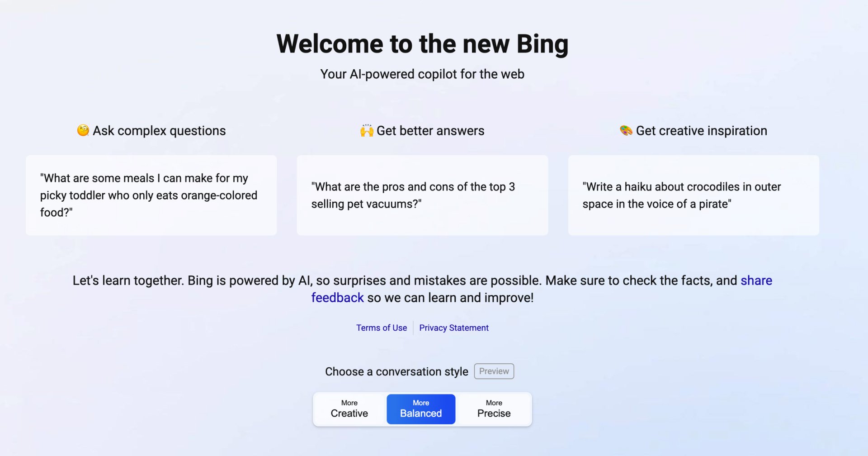Click the Get creative inspiration heading

pos(701,131)
